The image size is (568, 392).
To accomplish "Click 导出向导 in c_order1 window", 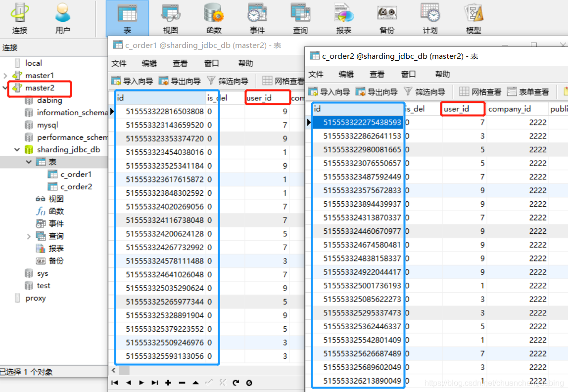I will (180, 81).
